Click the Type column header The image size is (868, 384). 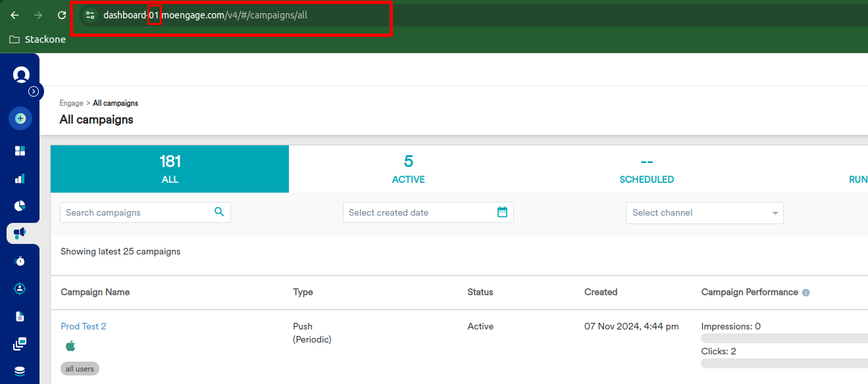[303, 292]
